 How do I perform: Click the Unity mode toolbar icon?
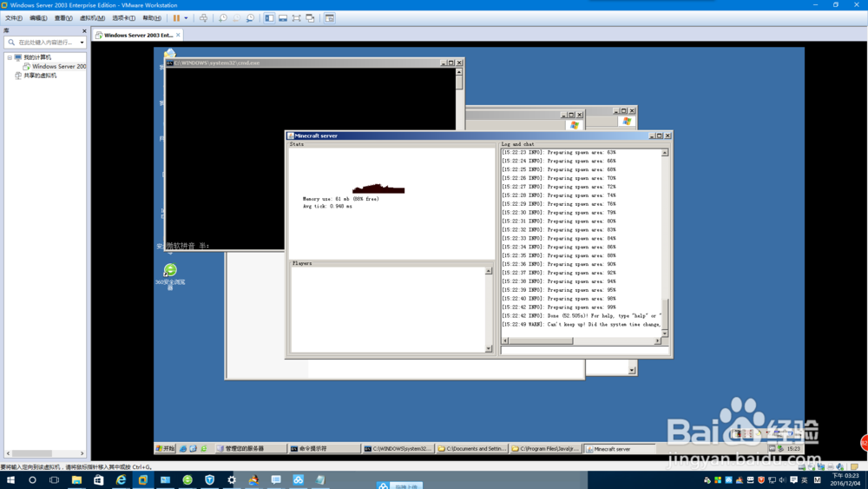(x=311, y=18)
